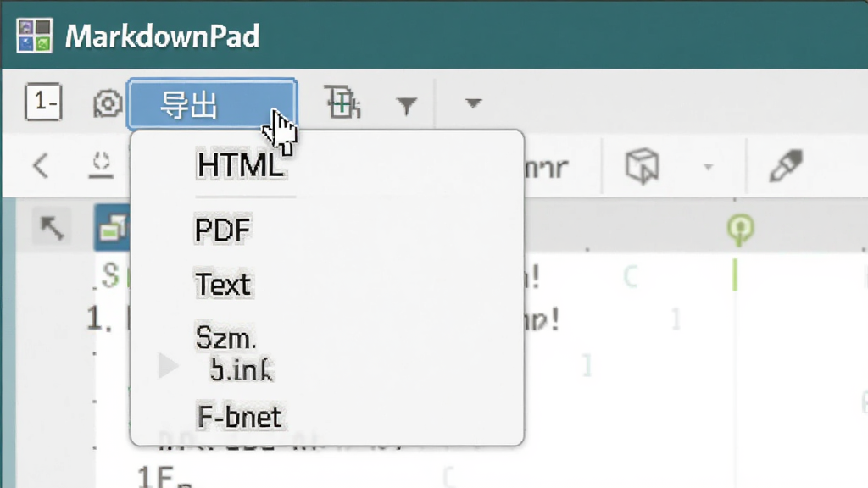The width and height of the screenshot is (868, 488).
Task: Click the filter funnel icon
Action: pyautogui.click(x=407, y=105)
